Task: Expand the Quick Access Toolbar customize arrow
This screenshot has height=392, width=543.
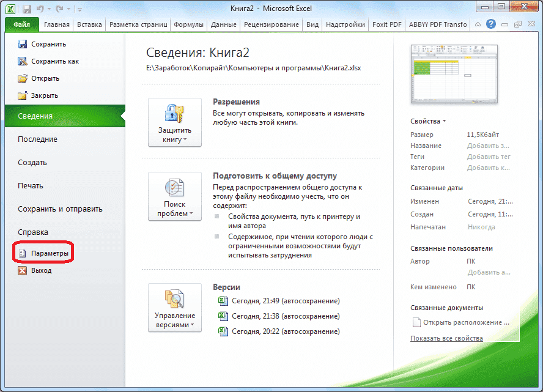Action: pos(79,9)
